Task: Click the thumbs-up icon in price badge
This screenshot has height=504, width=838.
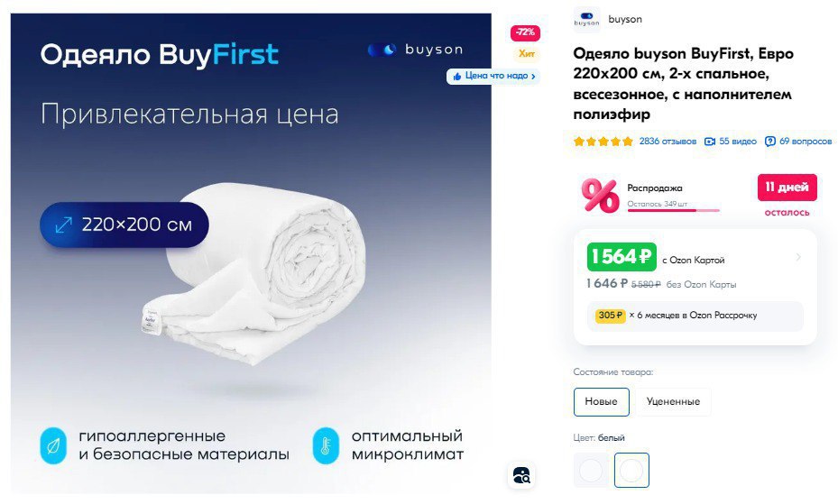Action: click(457, 77)
